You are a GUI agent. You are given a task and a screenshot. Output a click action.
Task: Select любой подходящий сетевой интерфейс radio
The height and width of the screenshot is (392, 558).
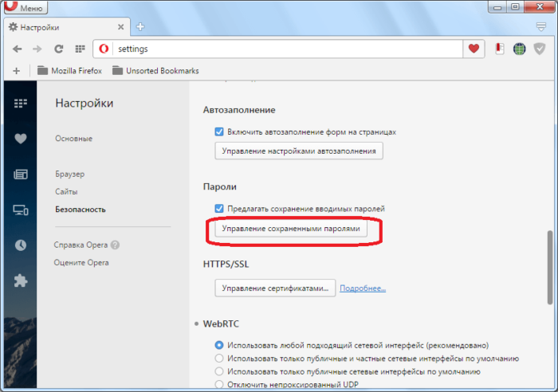pos(219,345)
